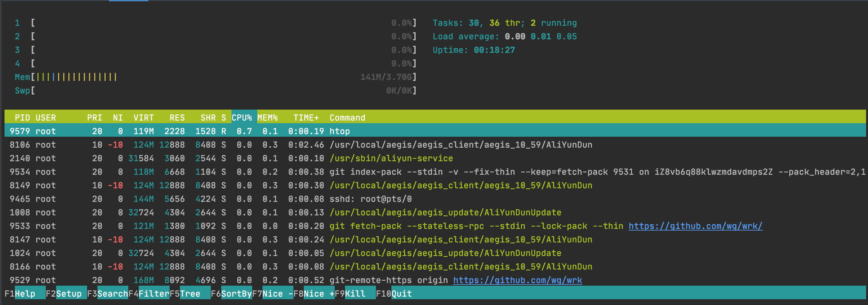
Task: Select process row PID 8149
Action: 435,185
